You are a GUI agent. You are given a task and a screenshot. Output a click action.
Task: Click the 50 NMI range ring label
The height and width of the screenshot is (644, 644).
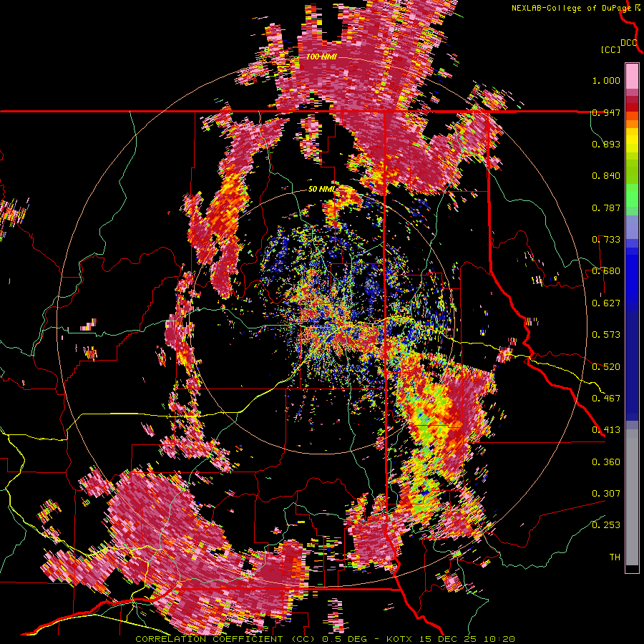pos(322,190)
